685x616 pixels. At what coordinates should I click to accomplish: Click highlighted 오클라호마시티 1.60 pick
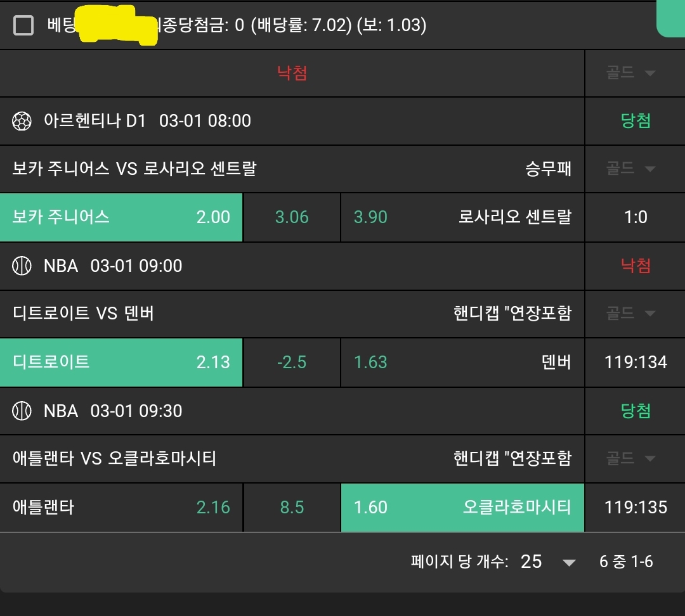click(x=462, y=508)
